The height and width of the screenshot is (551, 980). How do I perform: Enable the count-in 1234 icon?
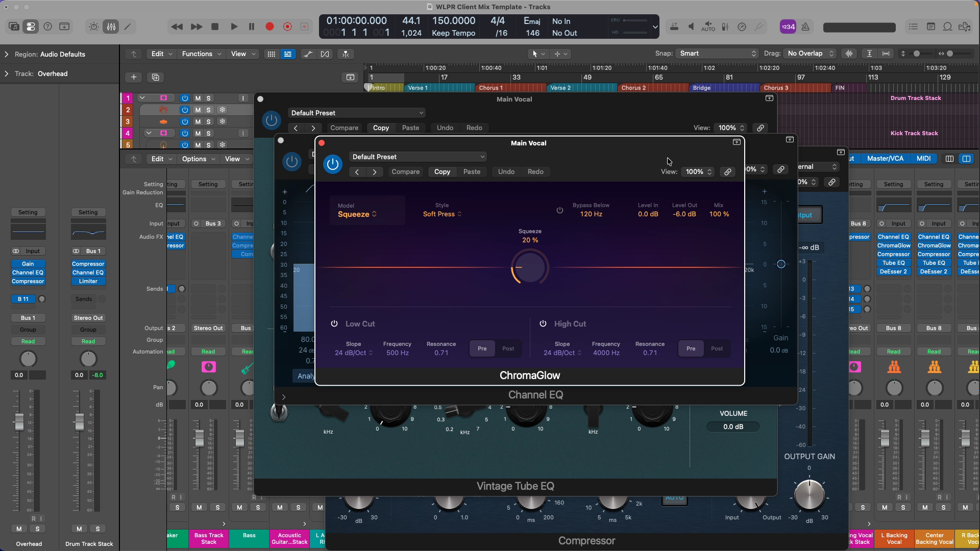pos(788,27)
